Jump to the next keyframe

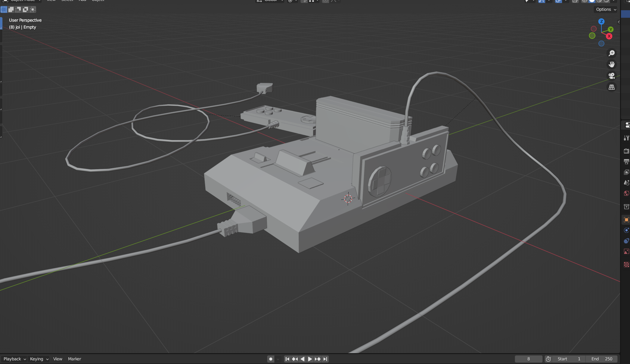click(318, 359)
